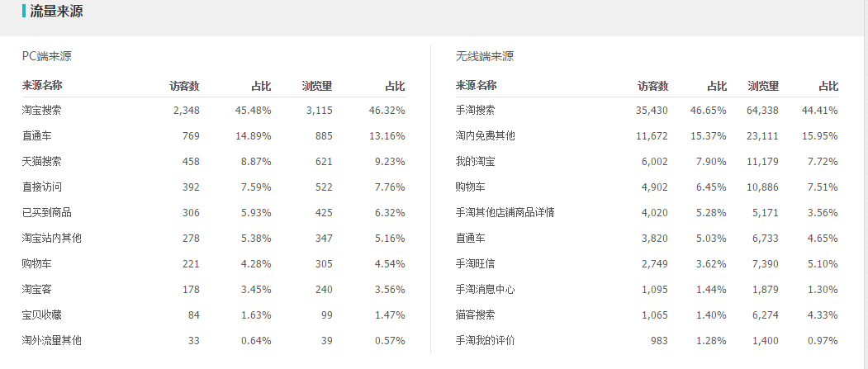The width and height of the screenshot is (868, 369).
Task: Click 手淘我的评价 source name
Action: click(x=485, y=340)
